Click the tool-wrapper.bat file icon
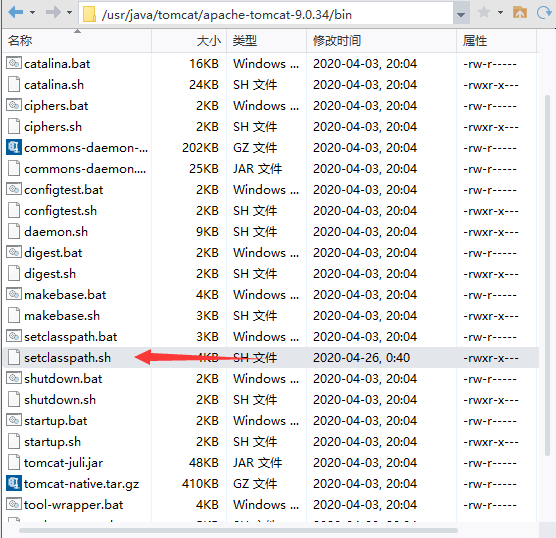Screen dimensions: 556x538 tap(14, 505)
